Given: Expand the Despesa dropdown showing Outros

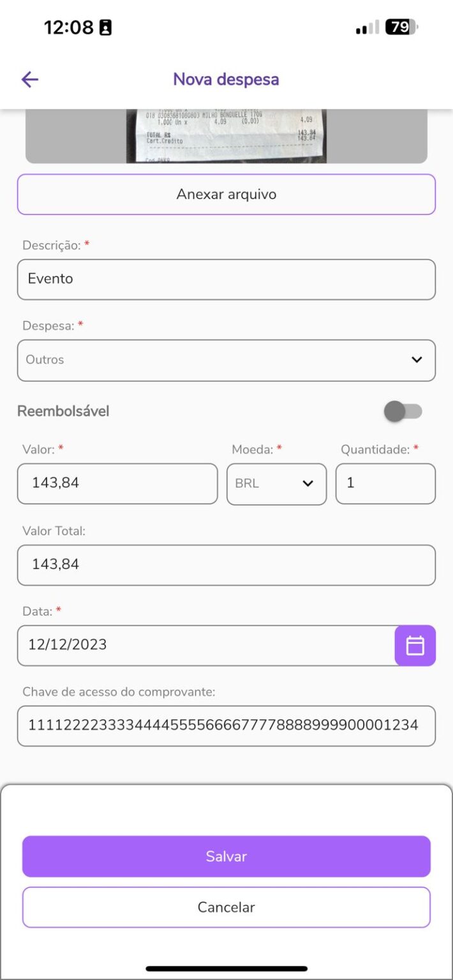Looking at the screenshot, I should coord(226,360).
